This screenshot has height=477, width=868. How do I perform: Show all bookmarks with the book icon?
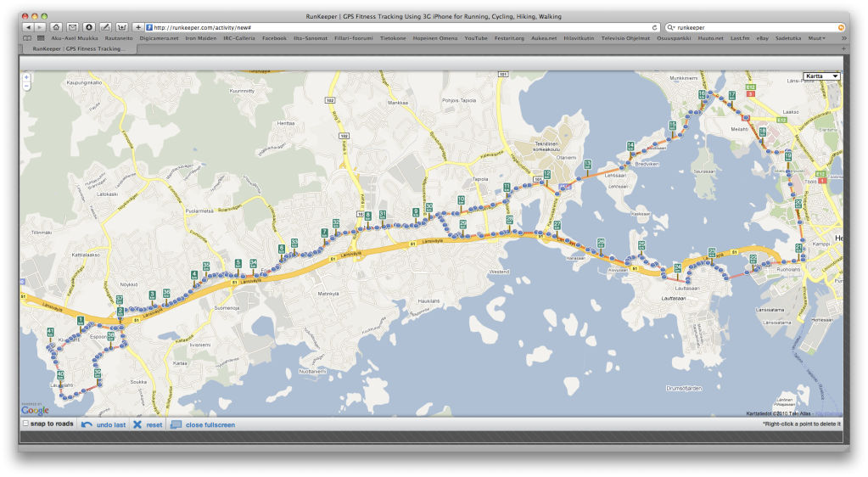pyautogui.click(x=27, y=38)
